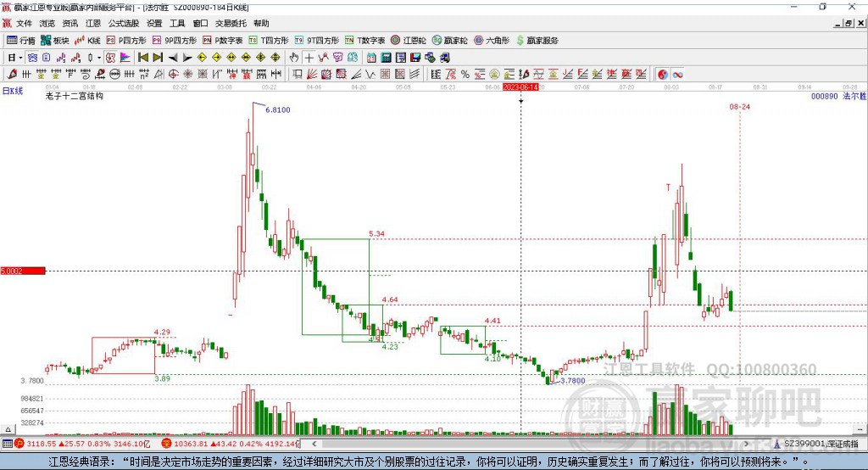Click the red highlighted date 2023-06-14
Image resolution: width=868 pixels, height=470 pixels.
pyautogui.click(x=520, y=87)
